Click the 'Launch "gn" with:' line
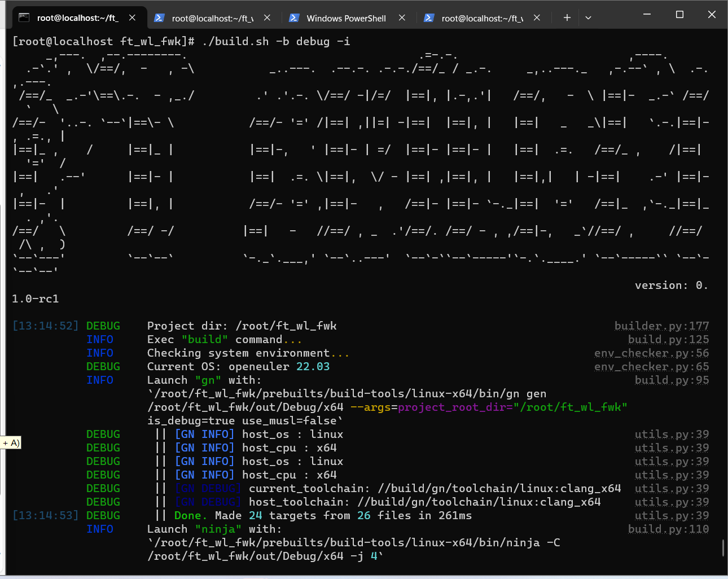 coord(204,380)
